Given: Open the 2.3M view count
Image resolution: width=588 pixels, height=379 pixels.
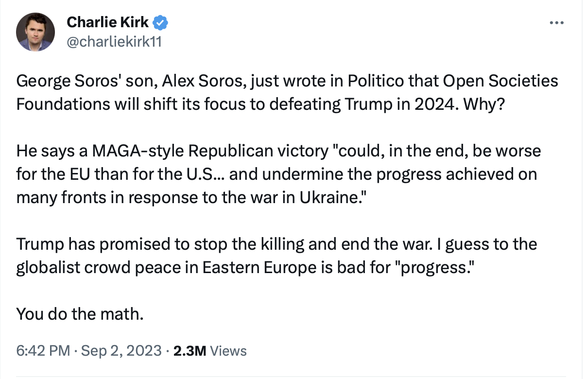Looking at the screenshot, I should coord(190,351).
